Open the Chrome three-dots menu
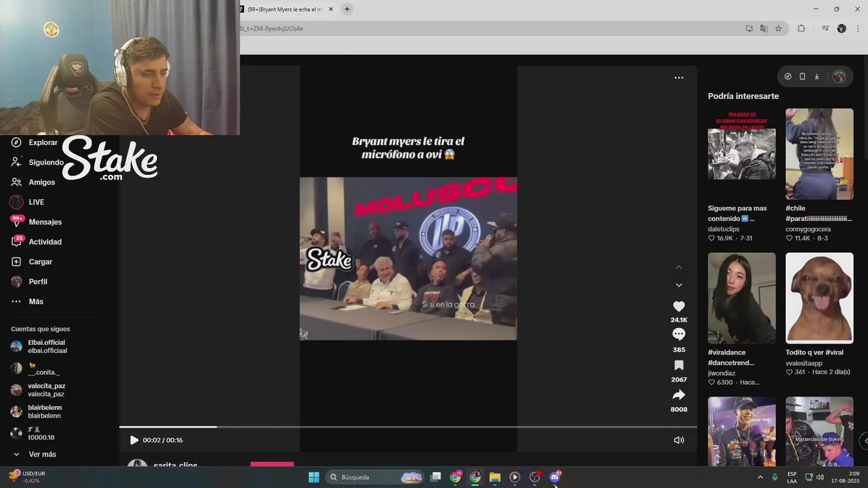The width and height of the screenshot is (868, 488). click(x=858, y=28)
